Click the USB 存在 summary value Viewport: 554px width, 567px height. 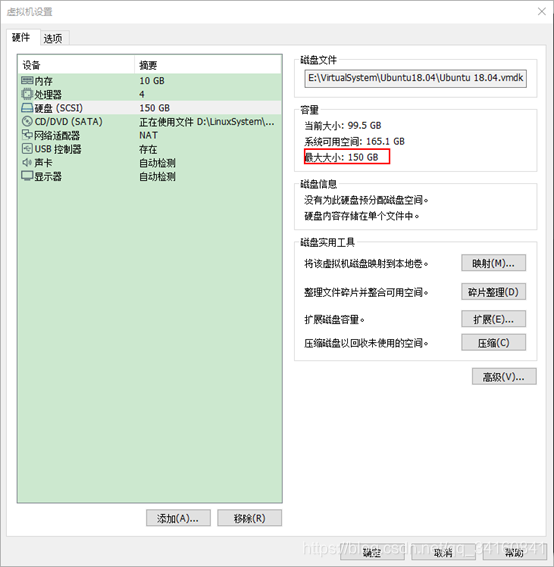tap(148, 149)
